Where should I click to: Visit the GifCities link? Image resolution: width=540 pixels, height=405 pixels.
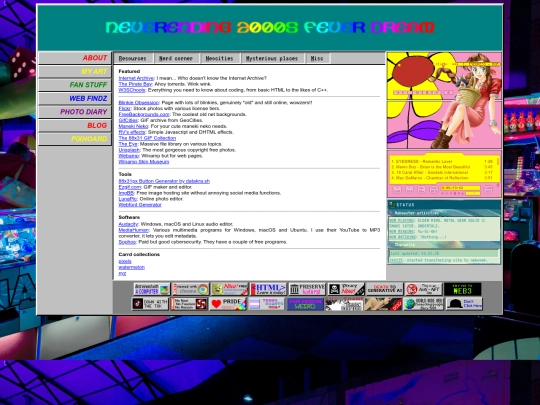coord(128,120)
